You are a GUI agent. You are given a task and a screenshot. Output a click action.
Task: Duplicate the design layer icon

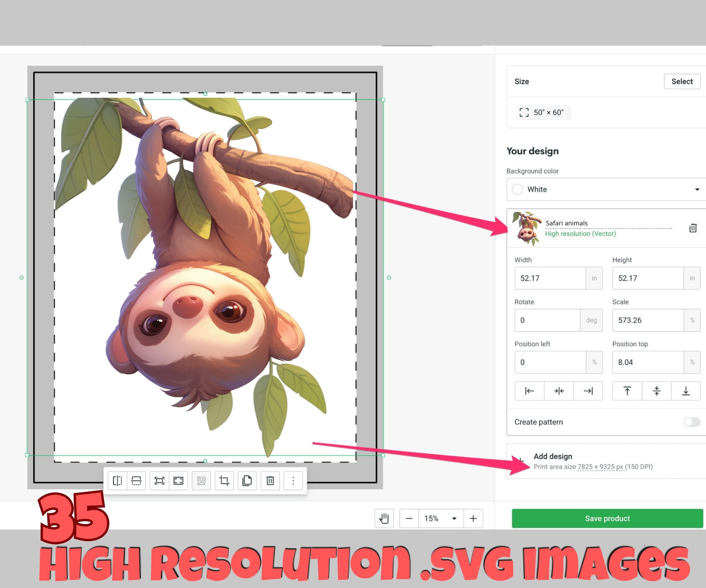coord(247,481)
